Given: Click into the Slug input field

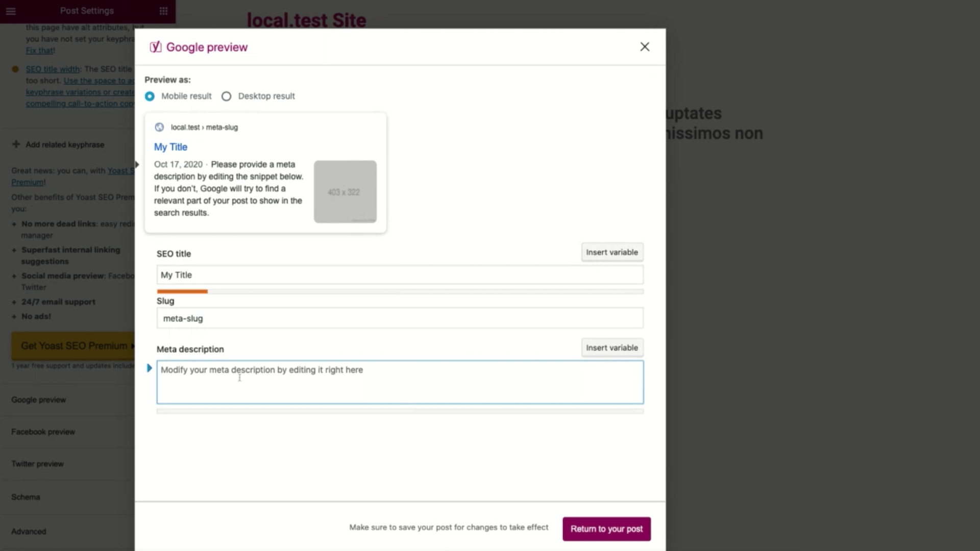Looking at the screenshot, I should (399, 318).
